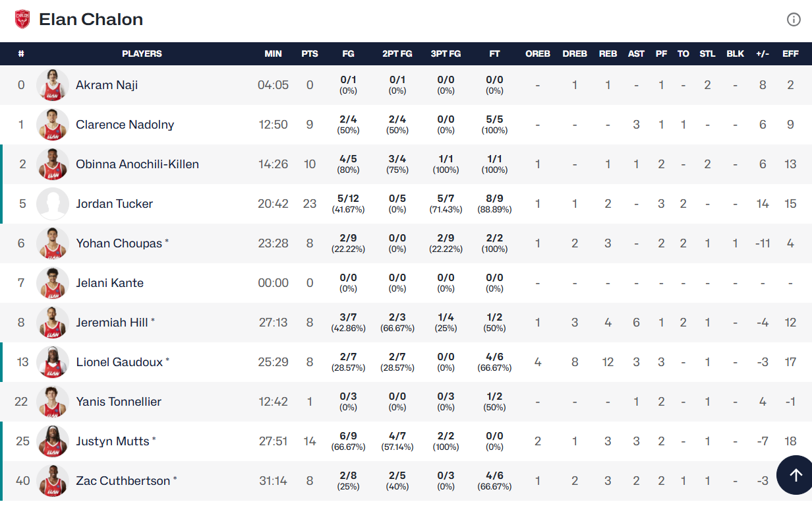Sort the table by PTS column
This screenshot has height=506, width=812.
click(x=310, y=53)
